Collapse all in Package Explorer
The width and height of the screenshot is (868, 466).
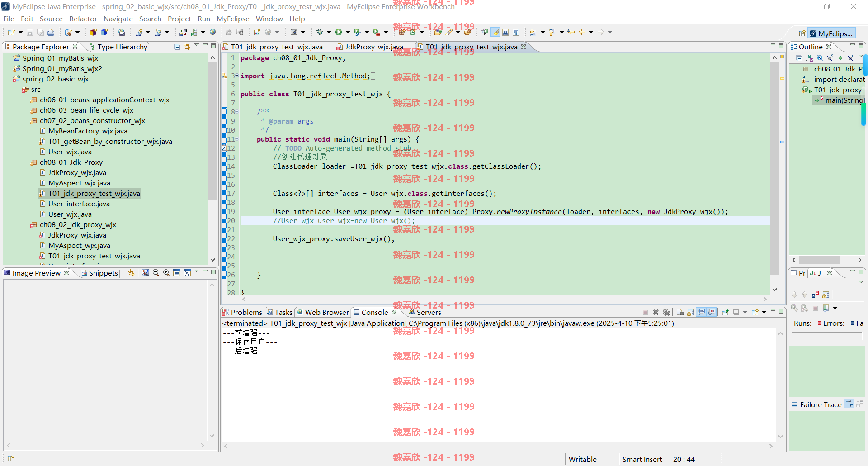[177, 47]
